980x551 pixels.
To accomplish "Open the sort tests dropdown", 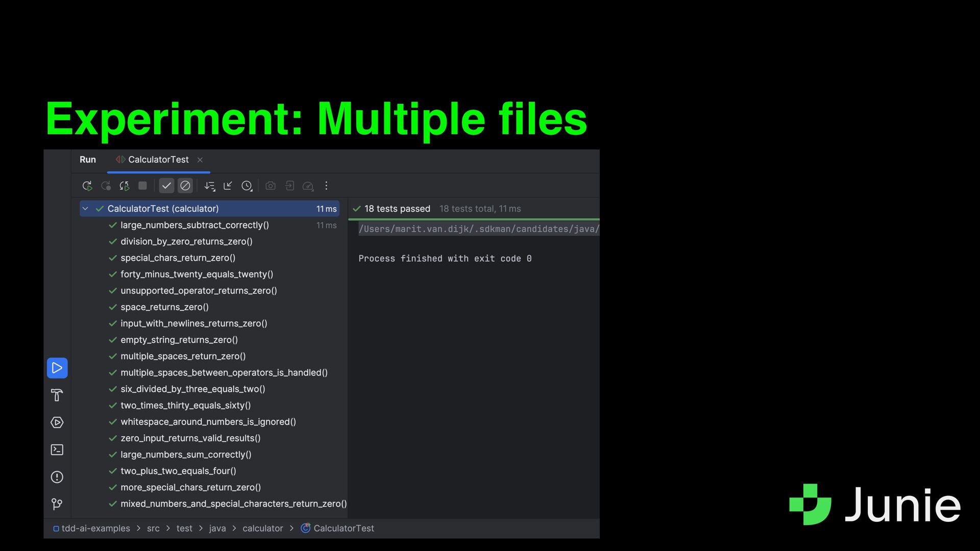I will [209, 186].
